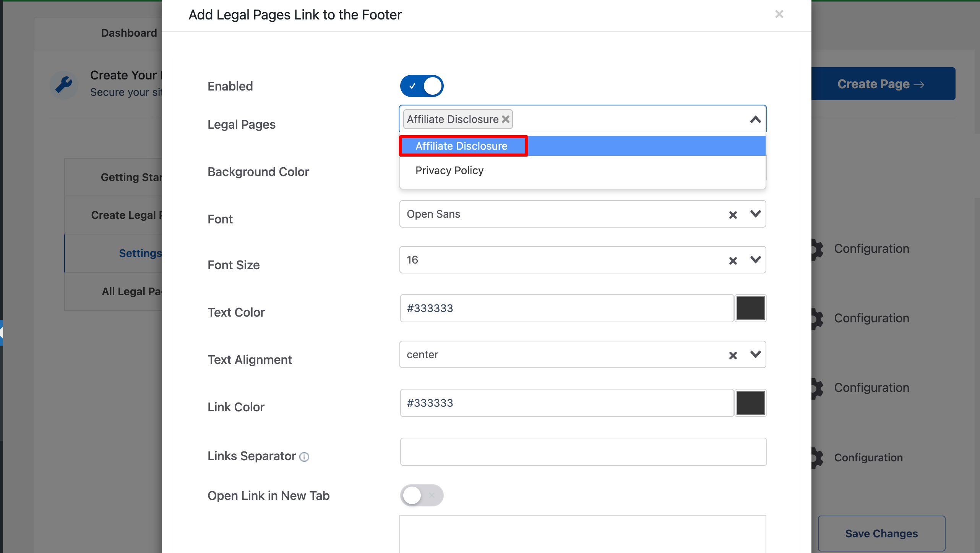Viewport: 980px width, 553px height.
Task: Clear the Open Sans font selection
Action: pos(733,215)
